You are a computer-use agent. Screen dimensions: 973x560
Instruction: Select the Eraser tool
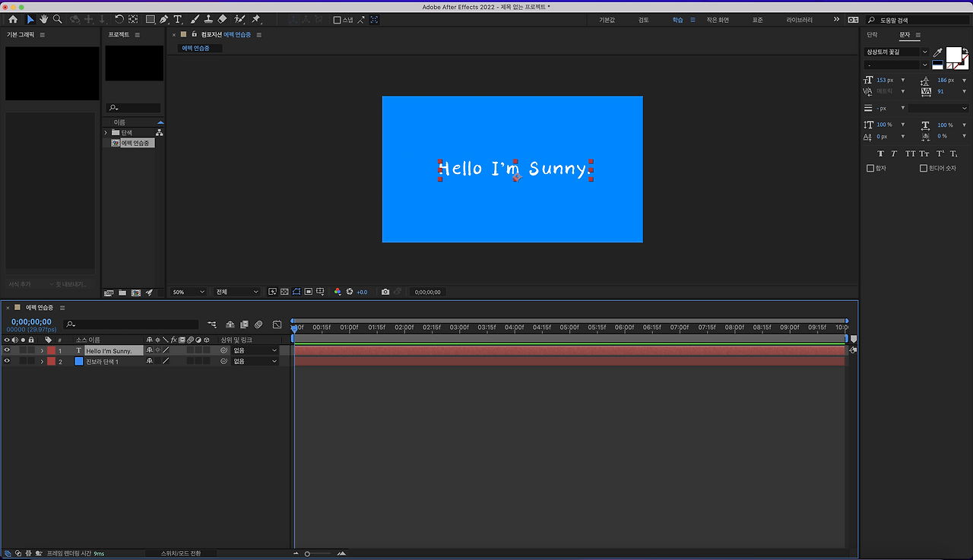pyautogui.click(x=222, y=19)
